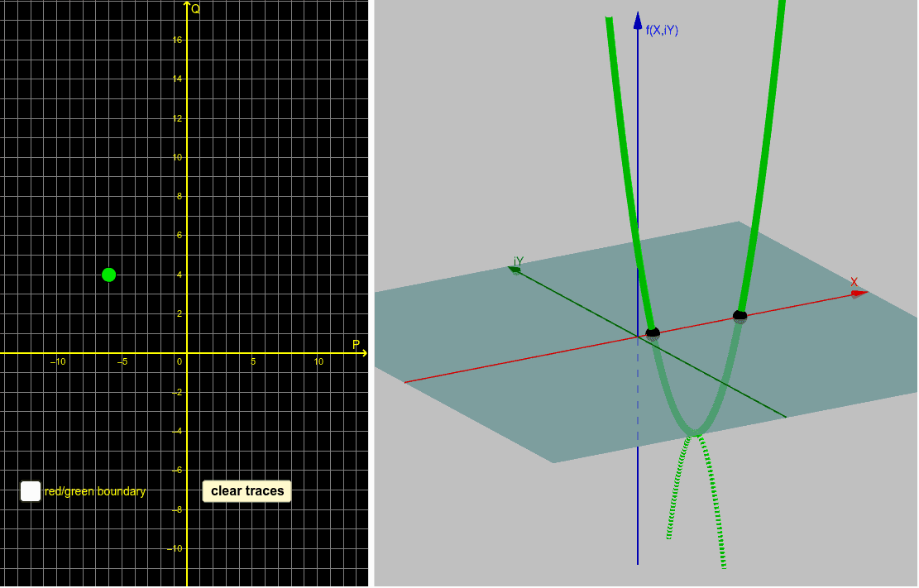The height and width of the screenshot is (588, 919).
Task: Click the 16 tick label on Q axis
Action: (x=178, y=40)
